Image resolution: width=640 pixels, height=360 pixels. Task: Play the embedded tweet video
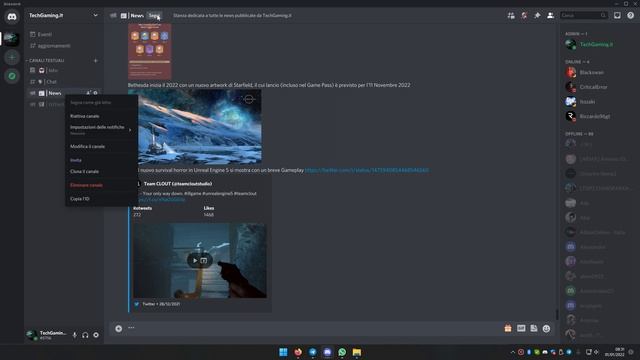point(195,260)
